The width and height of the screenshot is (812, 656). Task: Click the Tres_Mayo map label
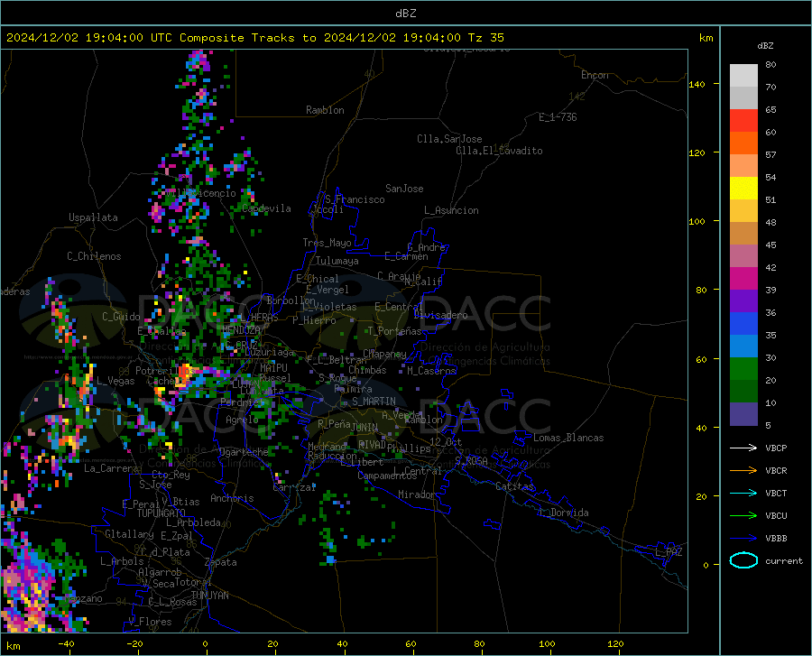coord(327,243)
